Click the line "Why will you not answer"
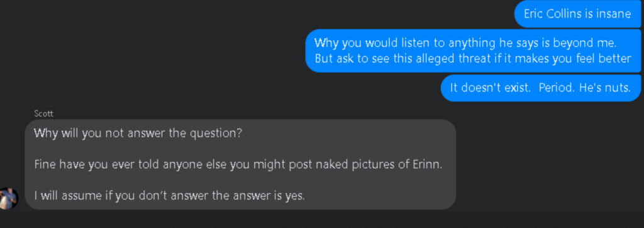 (138, 134)
